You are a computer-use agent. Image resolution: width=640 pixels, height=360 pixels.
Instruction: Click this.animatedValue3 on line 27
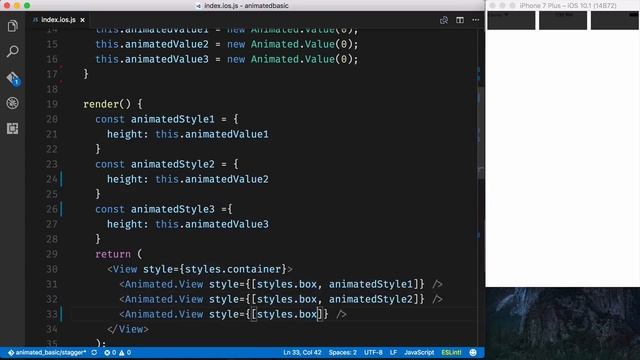[212, 224]
